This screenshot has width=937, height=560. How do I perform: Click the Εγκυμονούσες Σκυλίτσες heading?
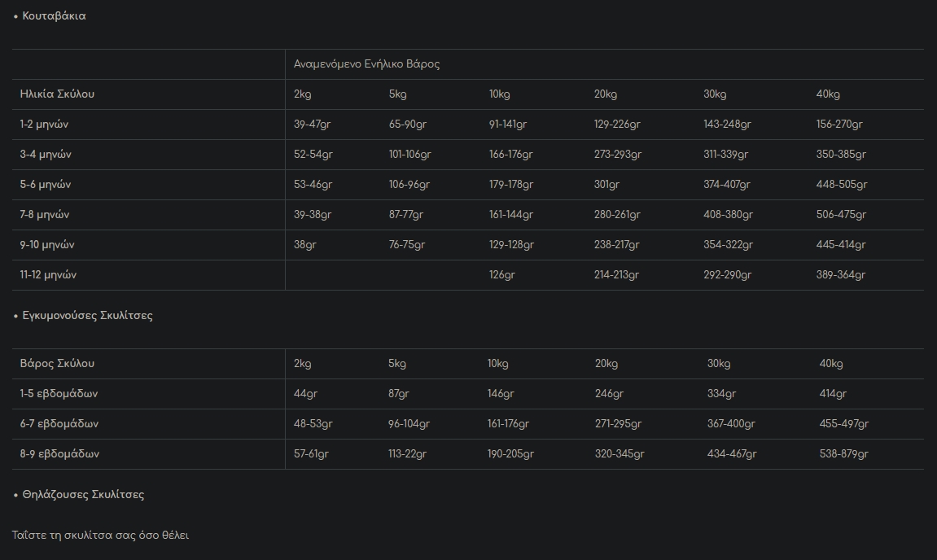[x=87, y=316]
